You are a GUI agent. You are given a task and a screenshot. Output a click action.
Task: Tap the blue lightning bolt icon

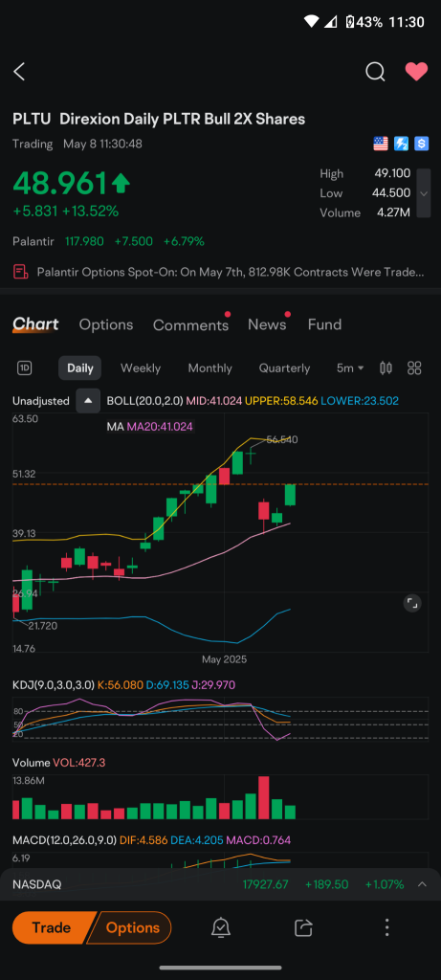401,144
